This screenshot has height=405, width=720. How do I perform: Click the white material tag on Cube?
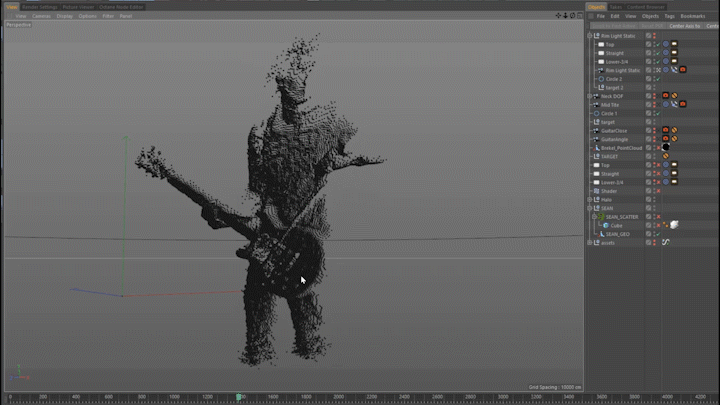click(674, 225)
